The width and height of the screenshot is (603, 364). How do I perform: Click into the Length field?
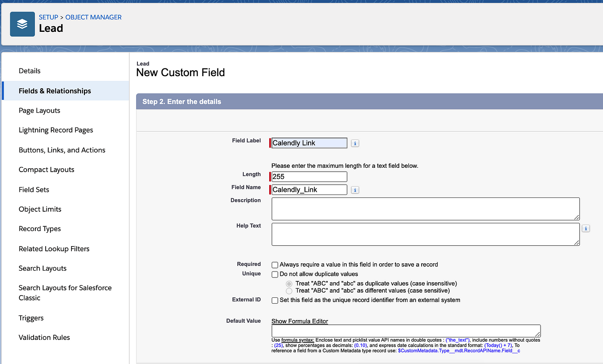pyautogui.click(x=309, y=176)
